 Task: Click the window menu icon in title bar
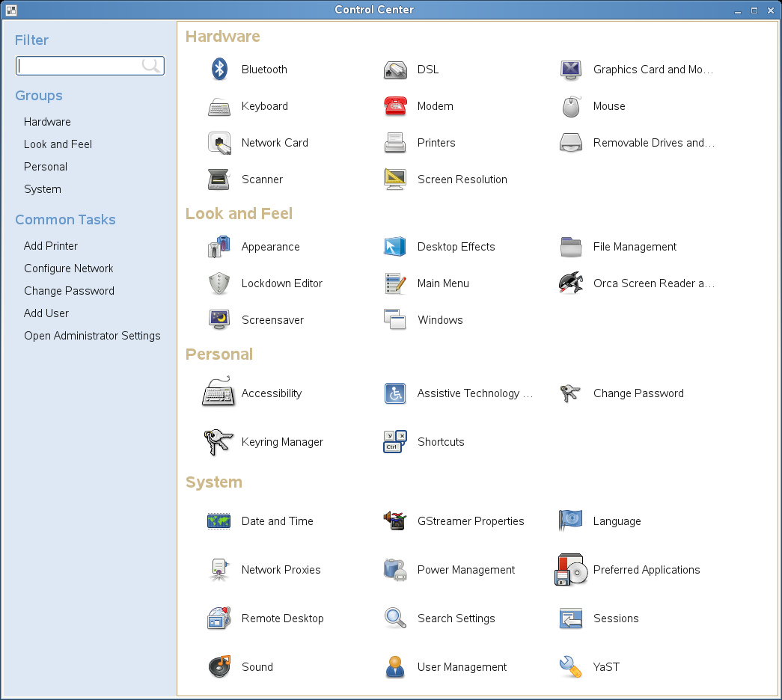[11, 10]
